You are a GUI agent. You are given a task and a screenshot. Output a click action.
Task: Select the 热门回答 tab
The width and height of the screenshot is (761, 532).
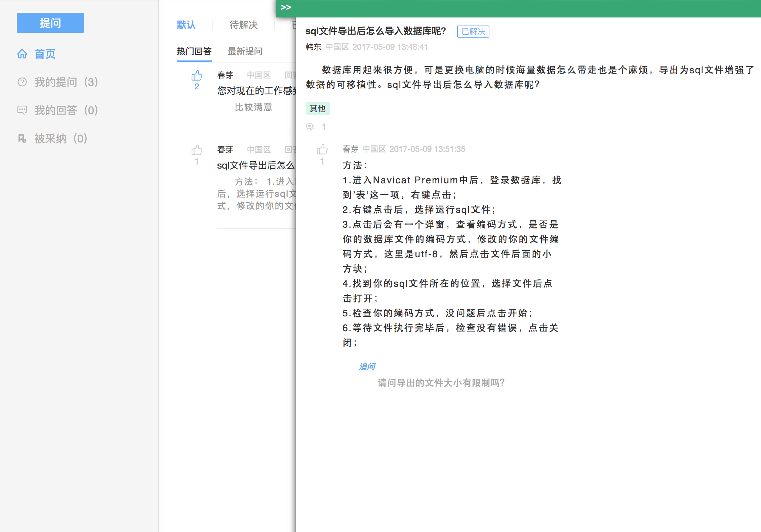coord(194,51)
